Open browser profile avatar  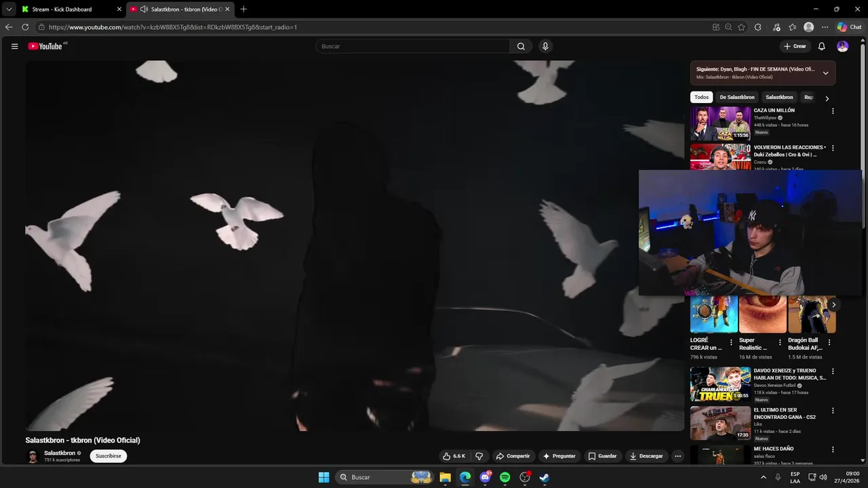coord(808,27)
